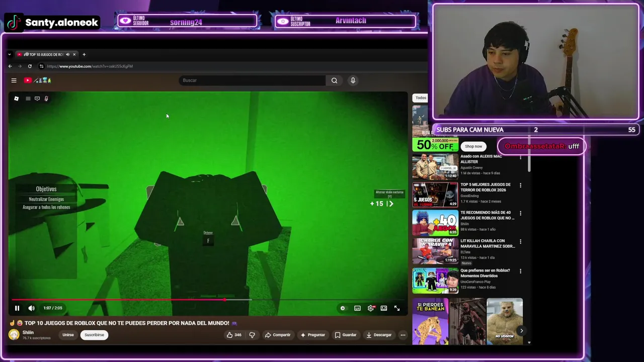
Task: Click the 50% OFF ad banner
Action: click(435, 146)
